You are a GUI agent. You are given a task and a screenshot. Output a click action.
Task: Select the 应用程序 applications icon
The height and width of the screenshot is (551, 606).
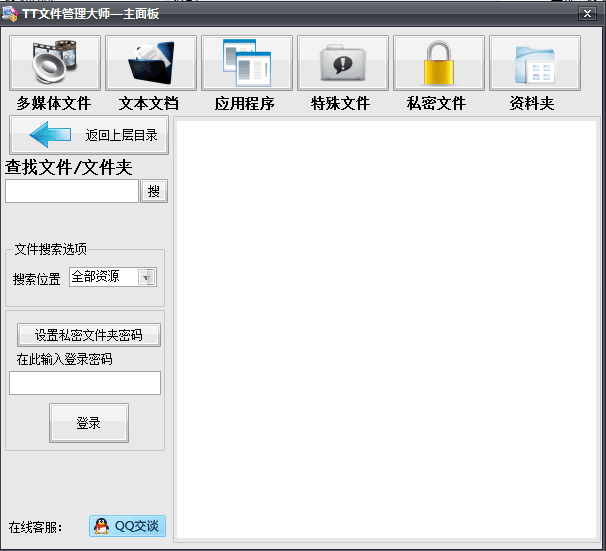[x=247, y=64]
